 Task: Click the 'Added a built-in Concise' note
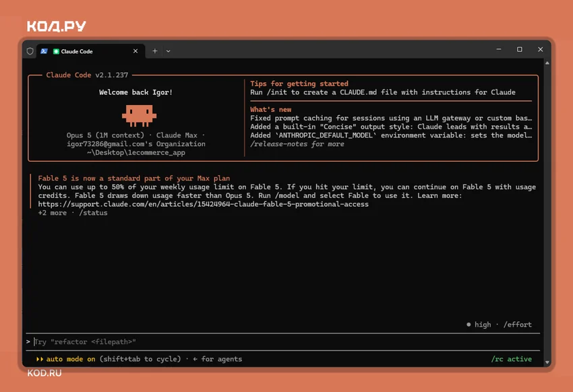click(391, 127)
